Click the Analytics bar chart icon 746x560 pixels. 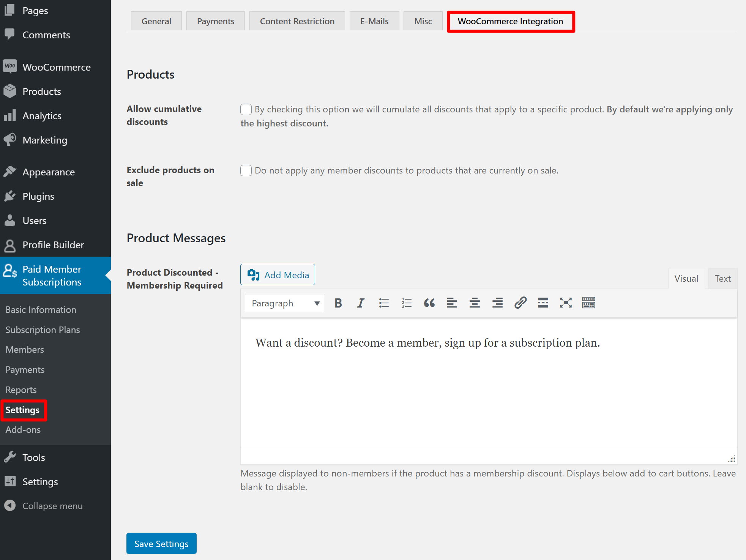10,115
